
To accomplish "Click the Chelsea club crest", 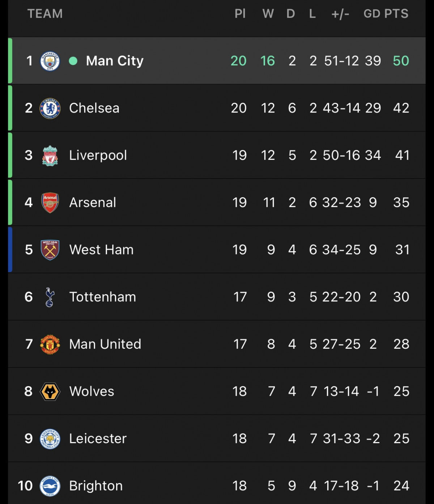I will (x=50, y=108).
